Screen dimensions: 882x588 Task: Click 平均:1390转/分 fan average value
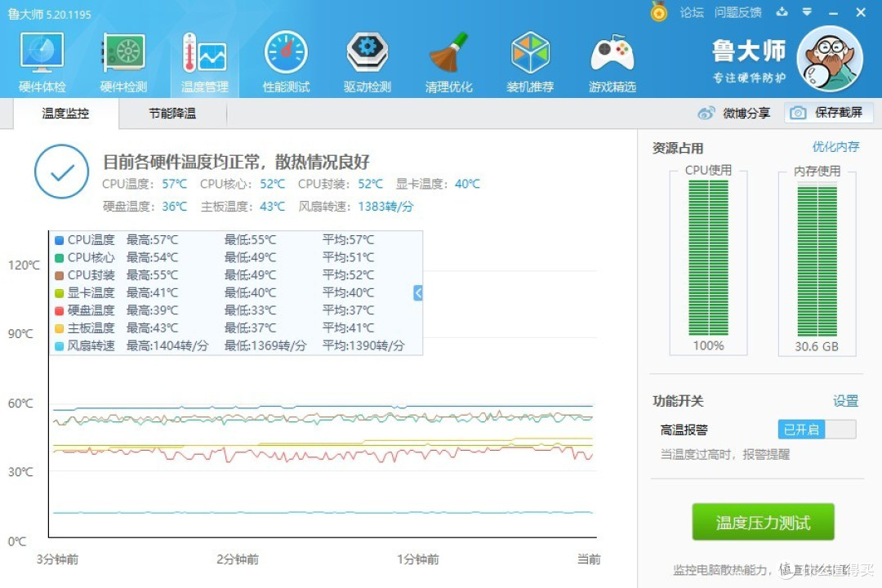pyautogui.click(x=363, y=345)
